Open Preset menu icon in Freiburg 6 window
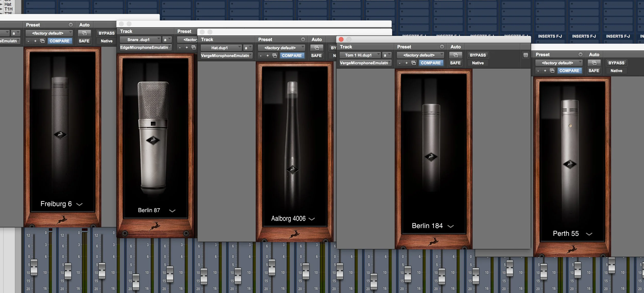644x293 pixels. pyautogui.click(x=71, y=25)
